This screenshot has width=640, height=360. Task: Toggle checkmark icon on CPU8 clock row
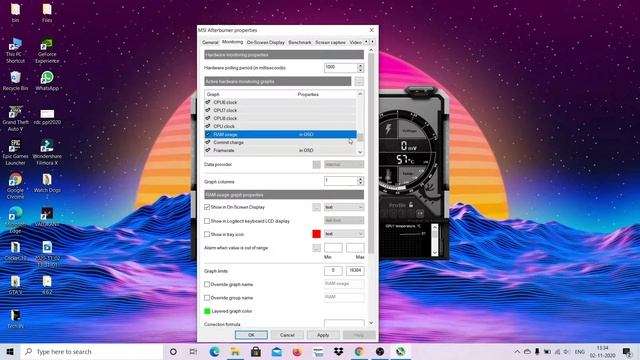208,118
